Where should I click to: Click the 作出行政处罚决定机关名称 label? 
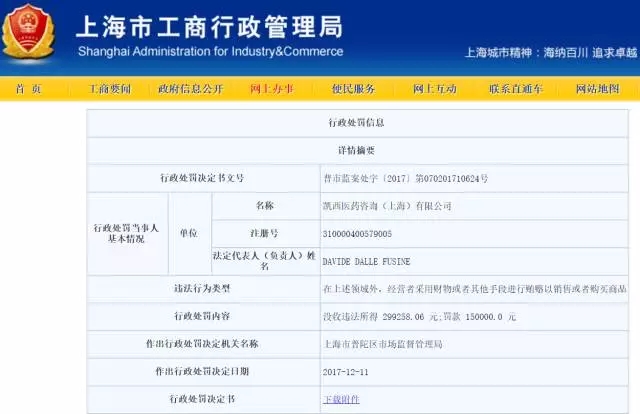click(202, 344)
